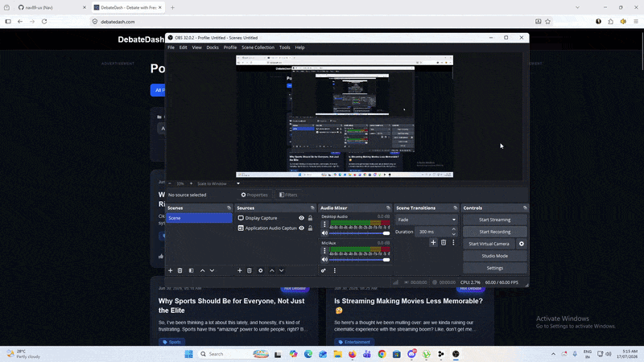Open virtual camera settings gear icon
644x362 pixels.
(x=521, y=244)
